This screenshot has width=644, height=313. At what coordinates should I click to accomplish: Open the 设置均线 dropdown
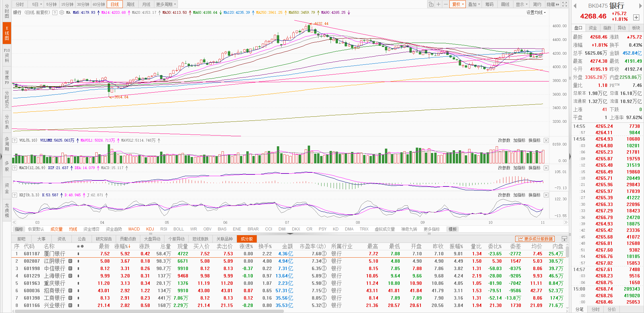click(x=536, y=13)
